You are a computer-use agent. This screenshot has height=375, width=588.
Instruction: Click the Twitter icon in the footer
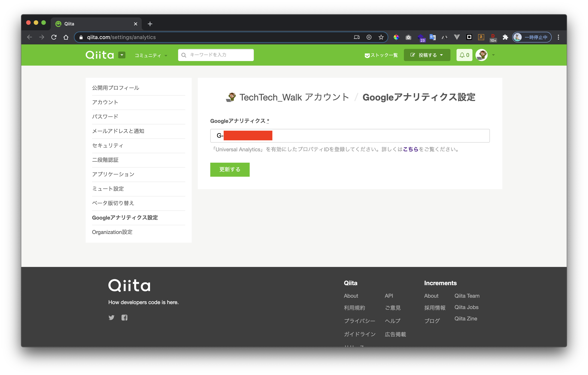click(111, 317)
